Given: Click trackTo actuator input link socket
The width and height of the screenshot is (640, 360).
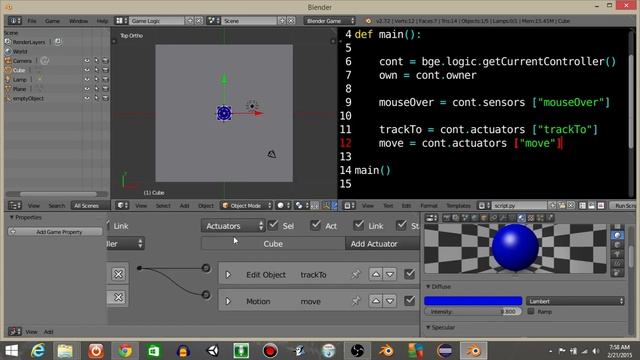Looking at the screenshot, I should [x=206, y=268].
